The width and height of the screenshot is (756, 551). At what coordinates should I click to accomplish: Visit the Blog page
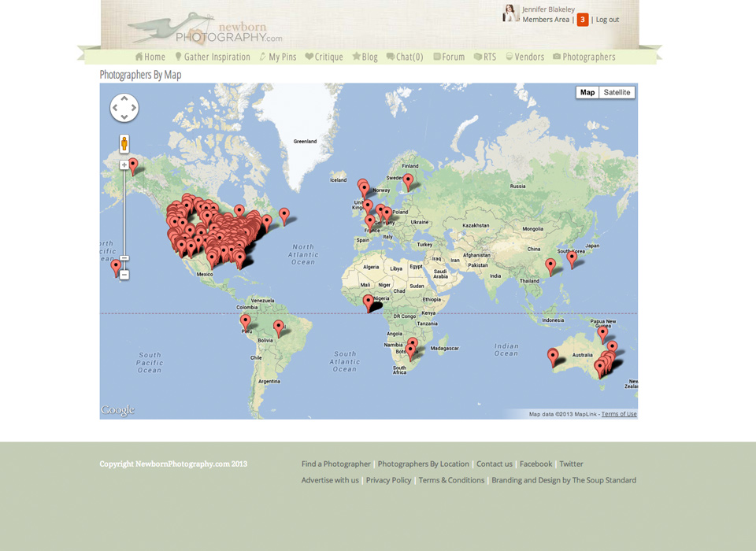pos(365,57)
